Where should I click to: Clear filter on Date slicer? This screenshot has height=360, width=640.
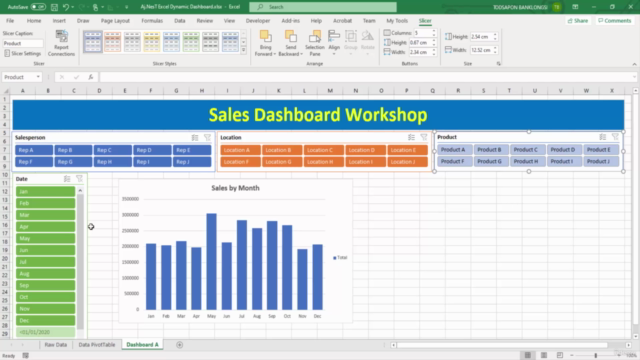[80, 179]
